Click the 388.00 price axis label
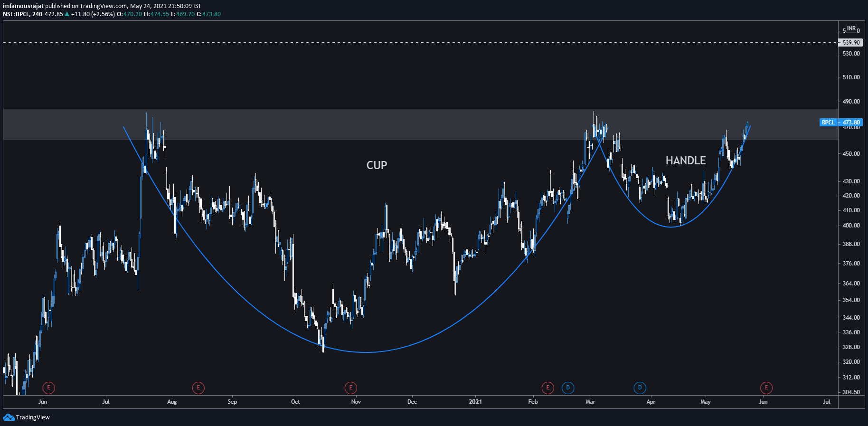This screenshot has height=426, width=868. point(851,244)
